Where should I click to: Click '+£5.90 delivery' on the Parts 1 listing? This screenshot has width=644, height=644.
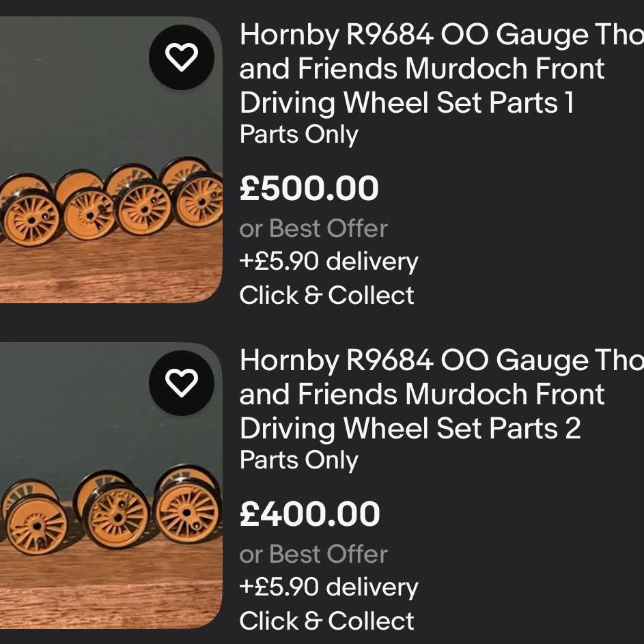(328, 262)
